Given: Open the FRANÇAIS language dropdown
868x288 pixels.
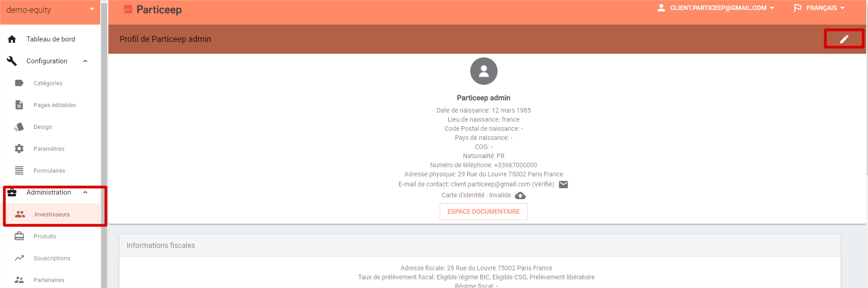Looking at the screenshot, I should (819, 8).
